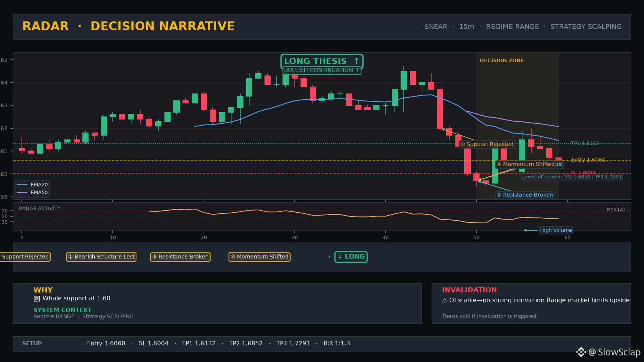Viewport: 644px width, 362px height.
Task: Click 'Thesis void if invalidation is triggered.'
Action: (x=490, y=316)
